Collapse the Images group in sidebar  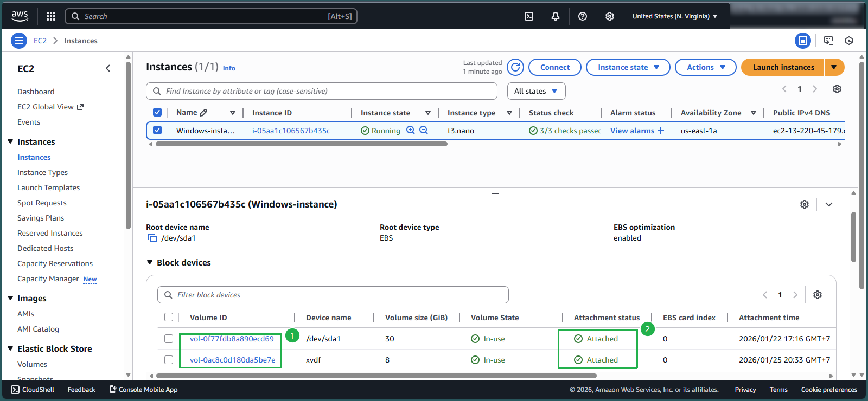10,298
